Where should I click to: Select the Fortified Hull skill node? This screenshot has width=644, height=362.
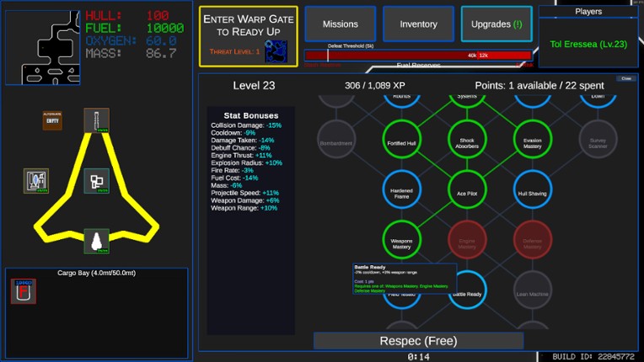(x=402, y=140)
